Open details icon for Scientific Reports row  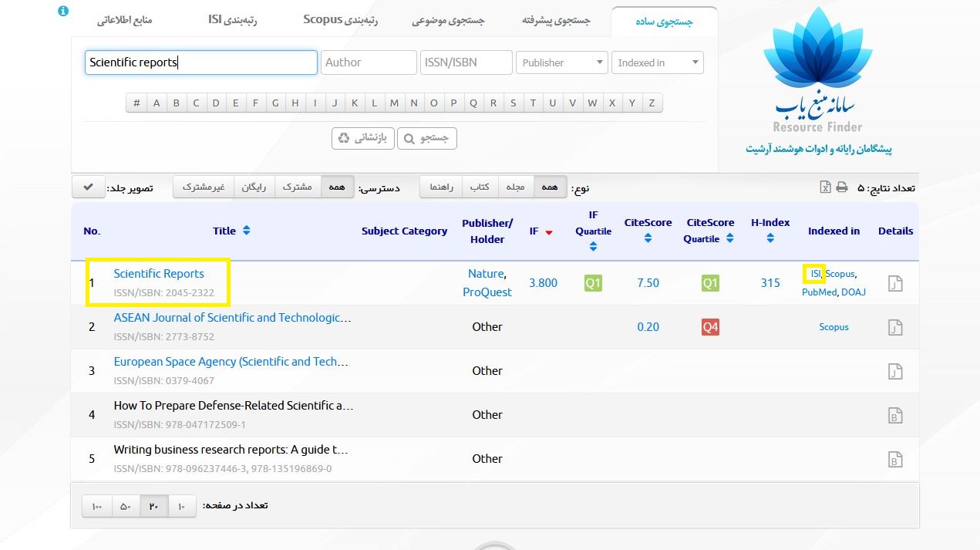click(x=895, y=284)
